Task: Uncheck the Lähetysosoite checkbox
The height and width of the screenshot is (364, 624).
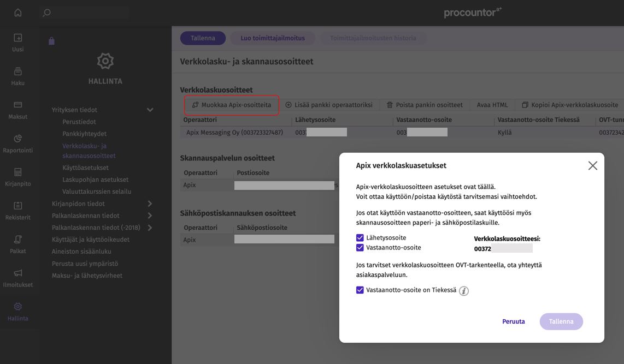Action: tap(360, 237)
